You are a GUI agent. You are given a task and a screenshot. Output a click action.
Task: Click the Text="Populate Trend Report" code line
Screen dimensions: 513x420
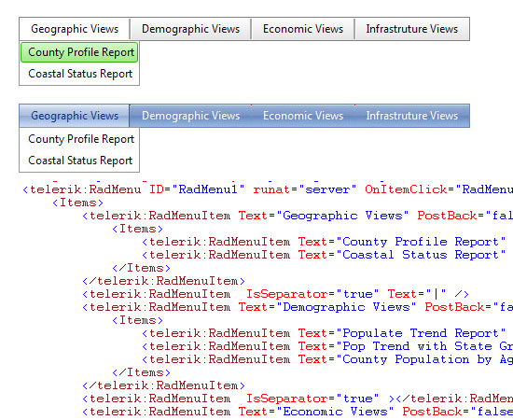[325, 333]
